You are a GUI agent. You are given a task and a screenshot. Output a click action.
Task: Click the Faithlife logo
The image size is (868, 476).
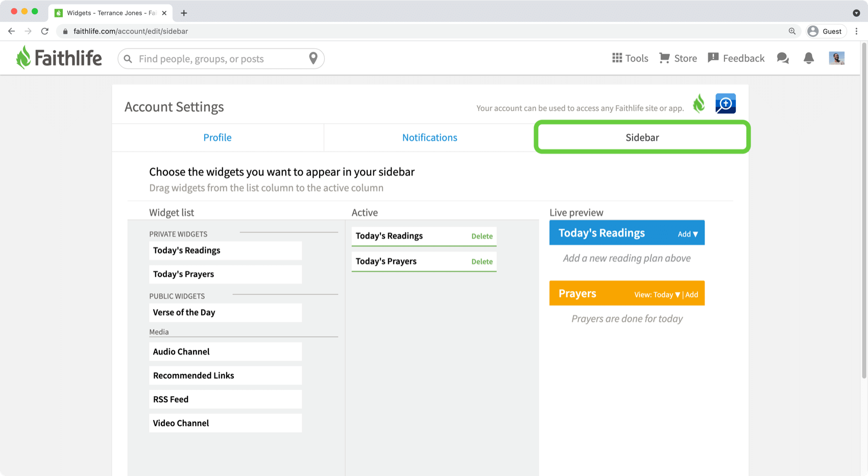(59, 58)
